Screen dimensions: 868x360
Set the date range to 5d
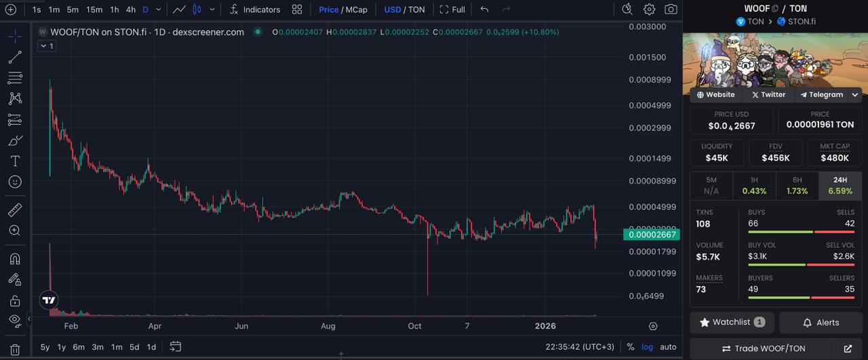134,346
